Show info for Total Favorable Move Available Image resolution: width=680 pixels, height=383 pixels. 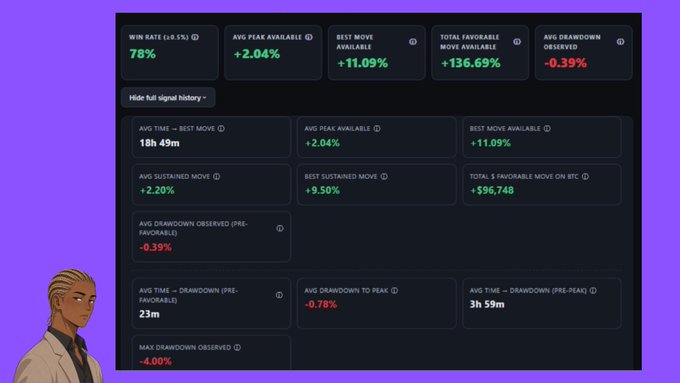click(517, 42)
